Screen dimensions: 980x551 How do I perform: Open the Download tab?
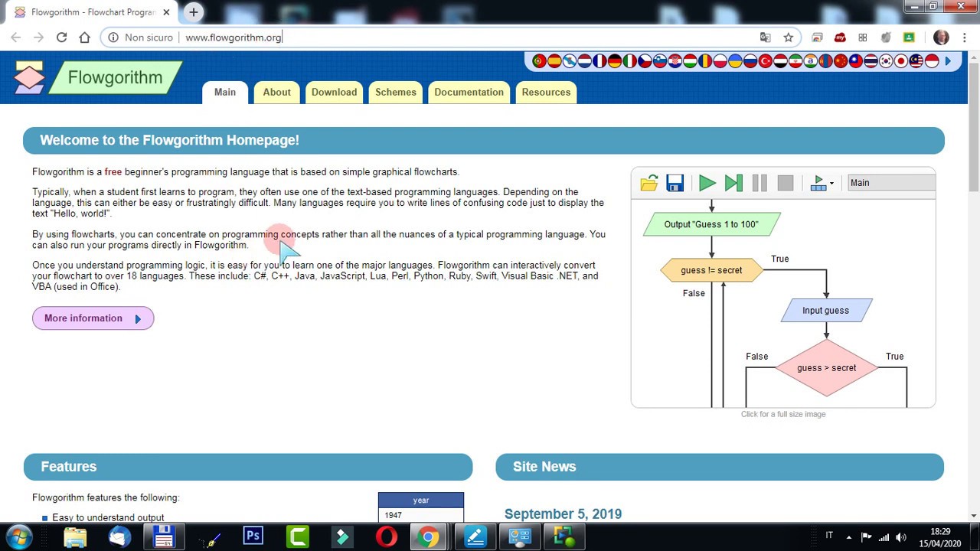click(x=335, y=92)
